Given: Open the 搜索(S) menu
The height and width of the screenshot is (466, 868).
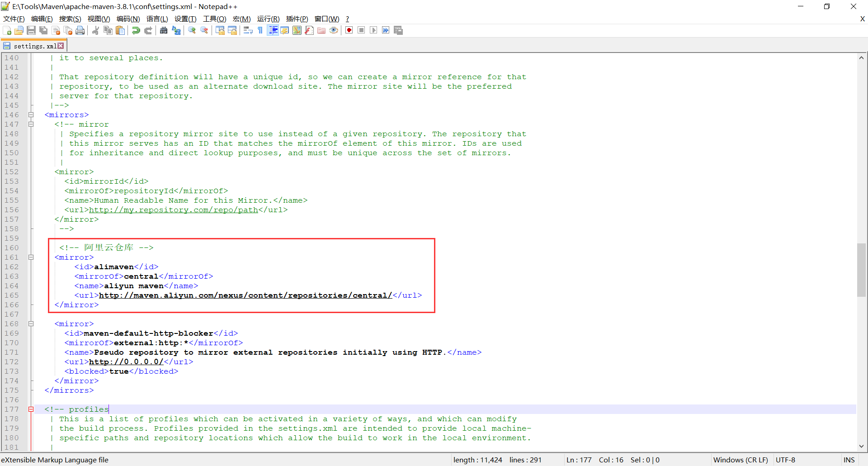Looking at the screenshot, I should [70, 19].
